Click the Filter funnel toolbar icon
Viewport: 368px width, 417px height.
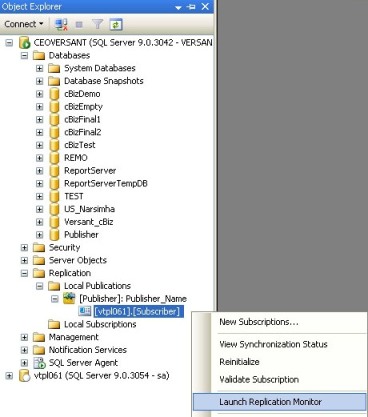(97, 24)
